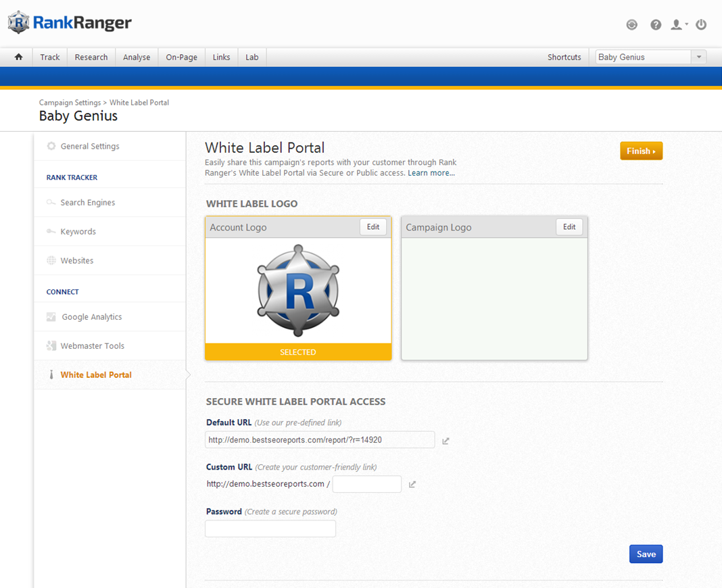The height and width of the screenshot is (588, 722).
Task: Open the Shortcuts menu
Action: 564,57
